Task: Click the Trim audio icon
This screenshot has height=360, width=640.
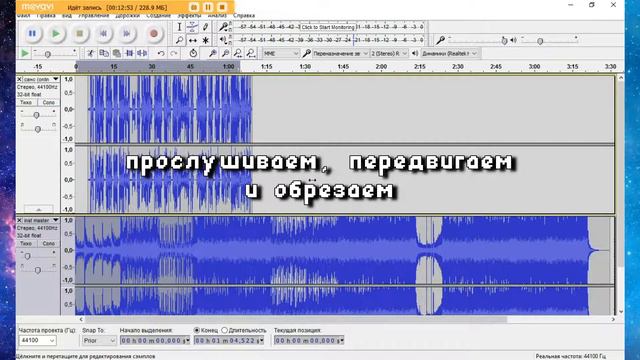Action: pos(129,53)
